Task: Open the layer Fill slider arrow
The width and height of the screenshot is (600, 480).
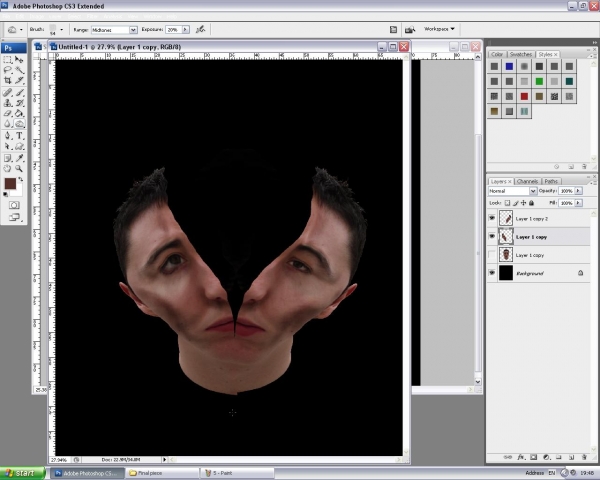Action: coord(579,203)
